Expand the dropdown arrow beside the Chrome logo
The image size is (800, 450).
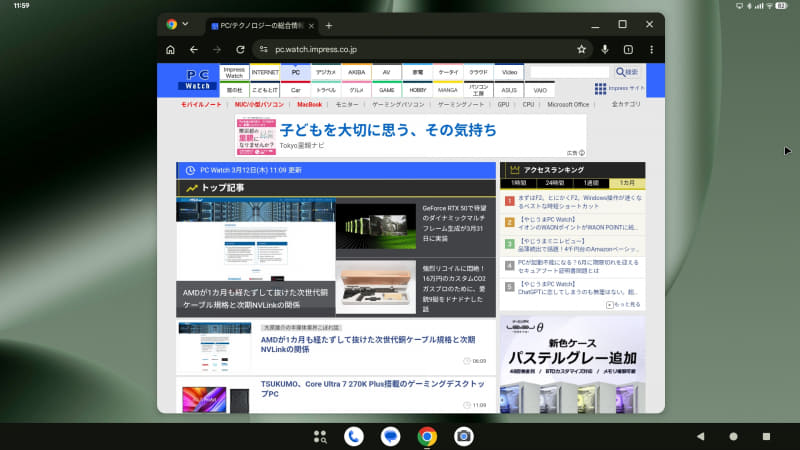pos(185,24)
